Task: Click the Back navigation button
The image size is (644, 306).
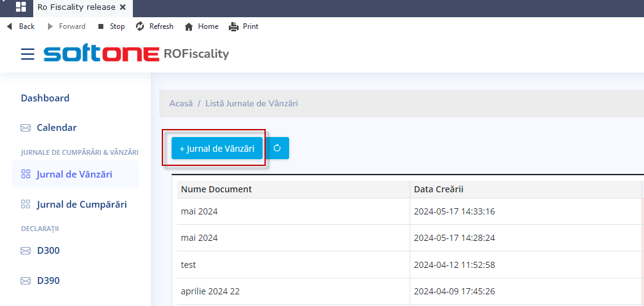Action: pos(20,26)
